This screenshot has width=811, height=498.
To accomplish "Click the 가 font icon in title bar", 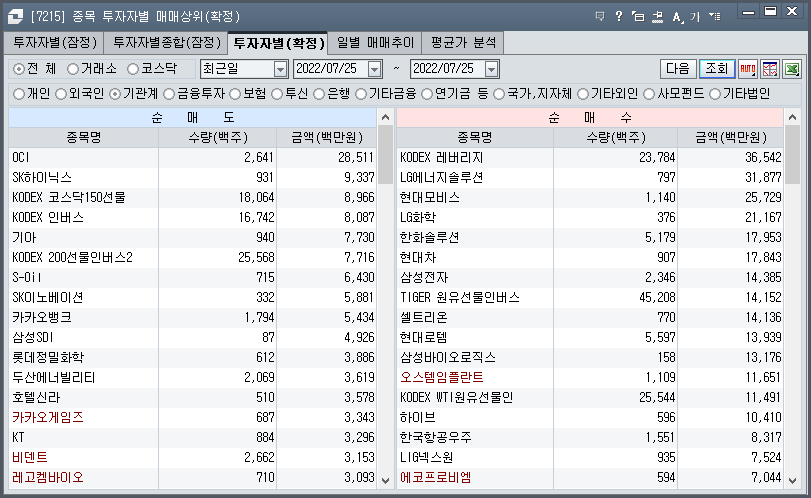I will pos(695,17).
